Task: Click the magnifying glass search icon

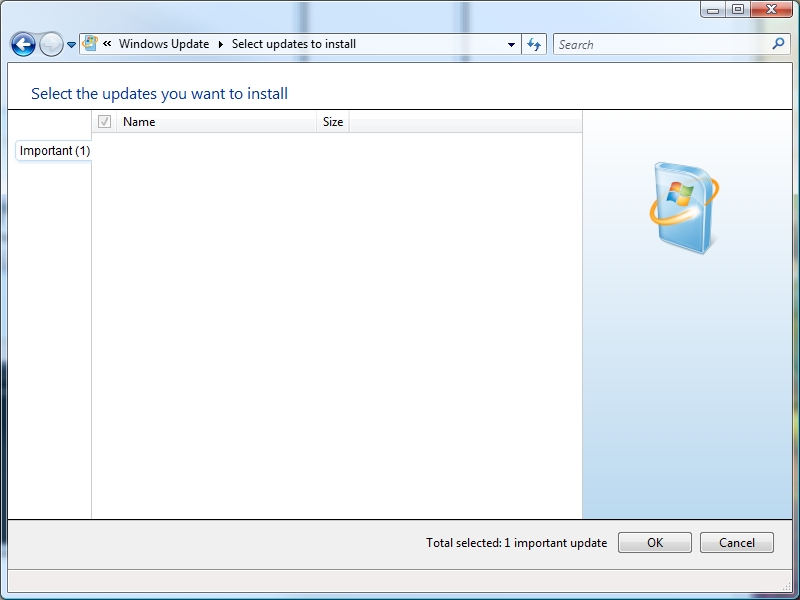Action: 779,44
